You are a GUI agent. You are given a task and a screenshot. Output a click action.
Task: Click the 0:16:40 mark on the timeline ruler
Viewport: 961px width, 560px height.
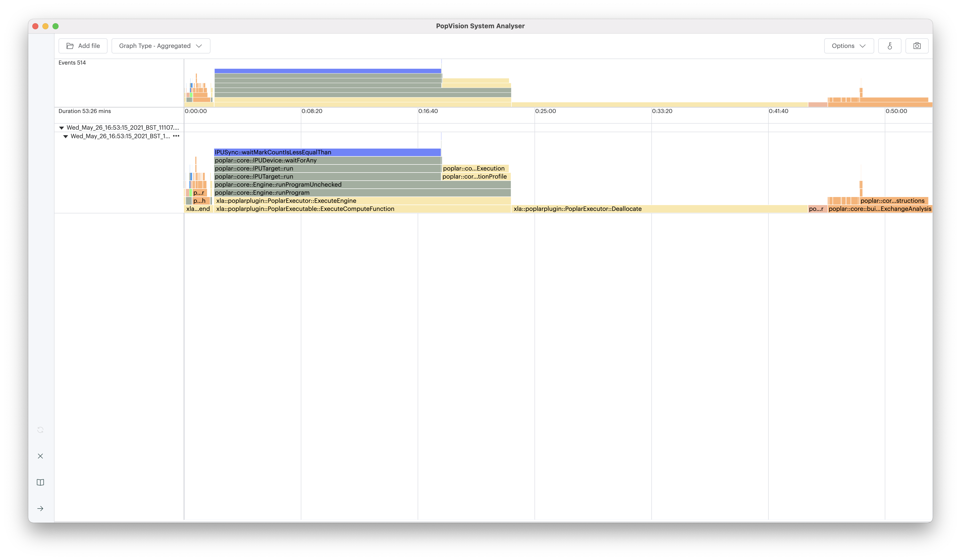pyautogui.click(x=429, y=111)
